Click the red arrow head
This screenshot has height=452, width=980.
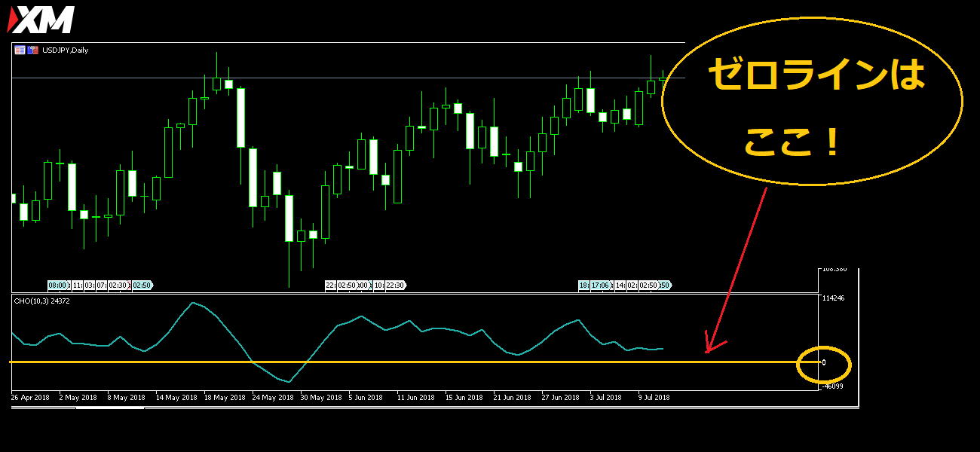pyautogui.click(x=708, y=349)
